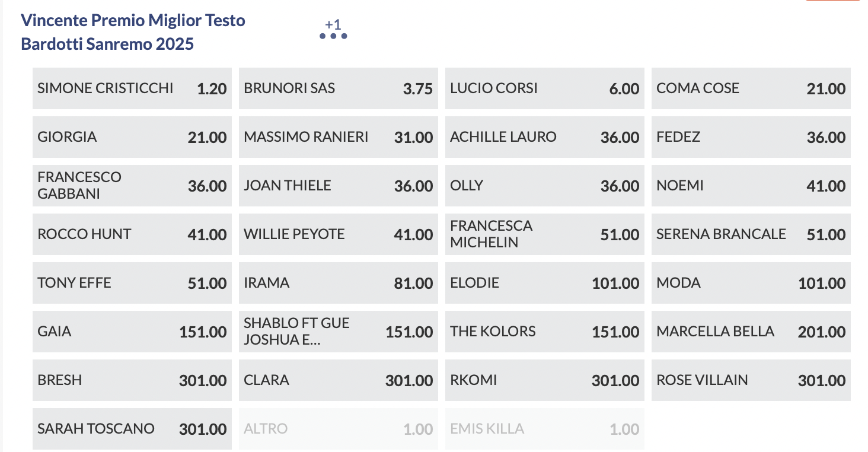Add Massimo Ranieri 31.00 to betslip

click(338, 137)
